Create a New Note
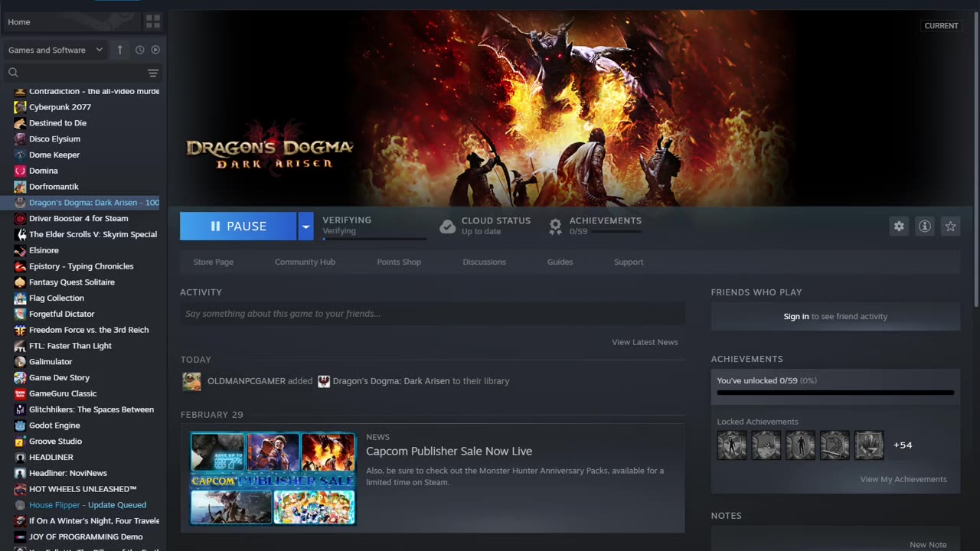This screenshot has width=980, height=551. [x=928, y=545]
